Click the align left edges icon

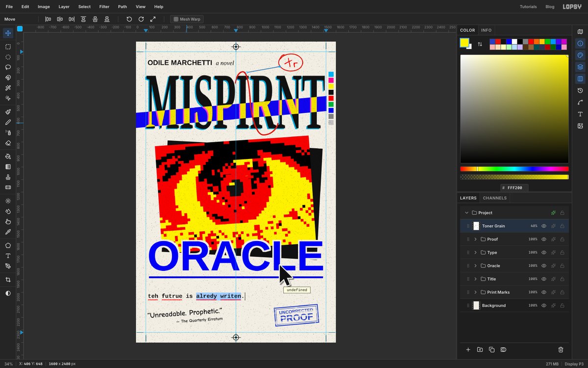click(48, 19)
